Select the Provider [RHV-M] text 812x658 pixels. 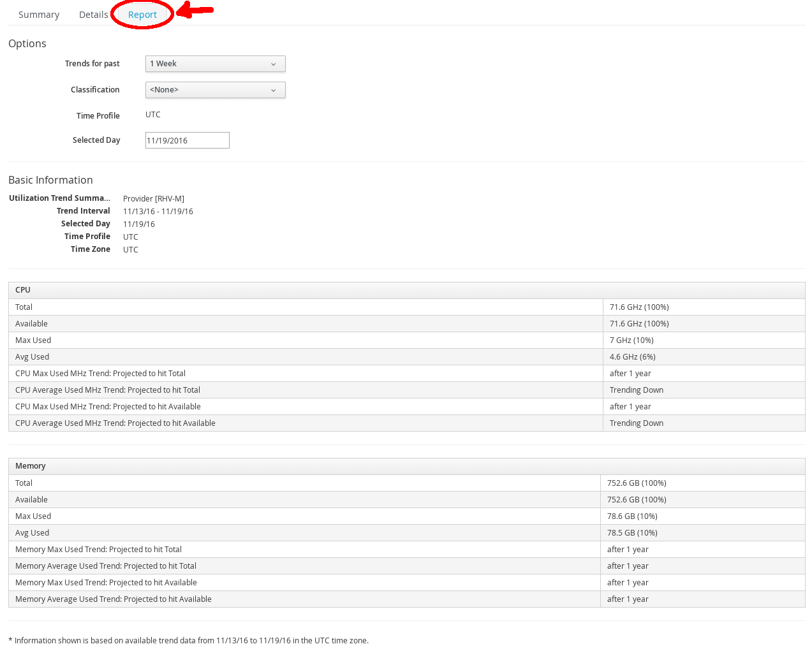coord(154,199)
